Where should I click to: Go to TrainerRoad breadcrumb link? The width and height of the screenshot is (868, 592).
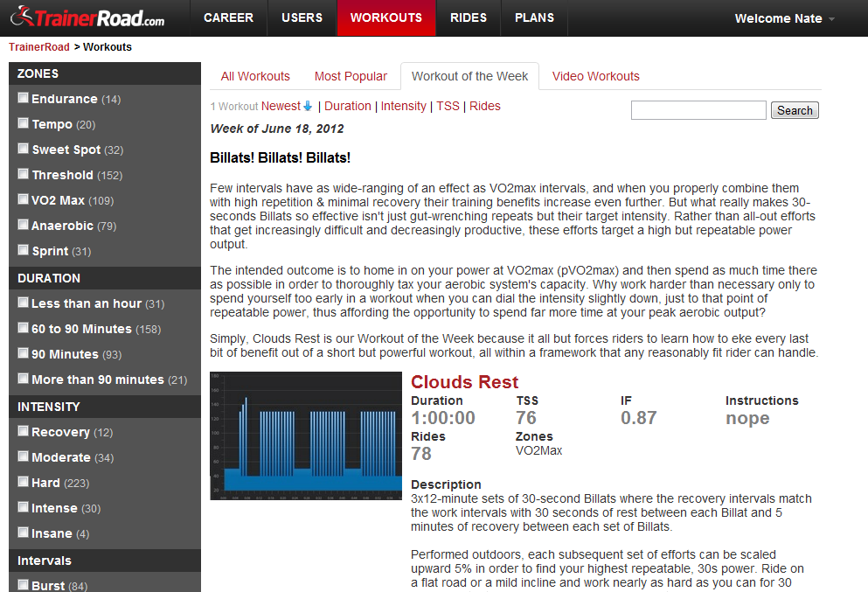(39, 47)
